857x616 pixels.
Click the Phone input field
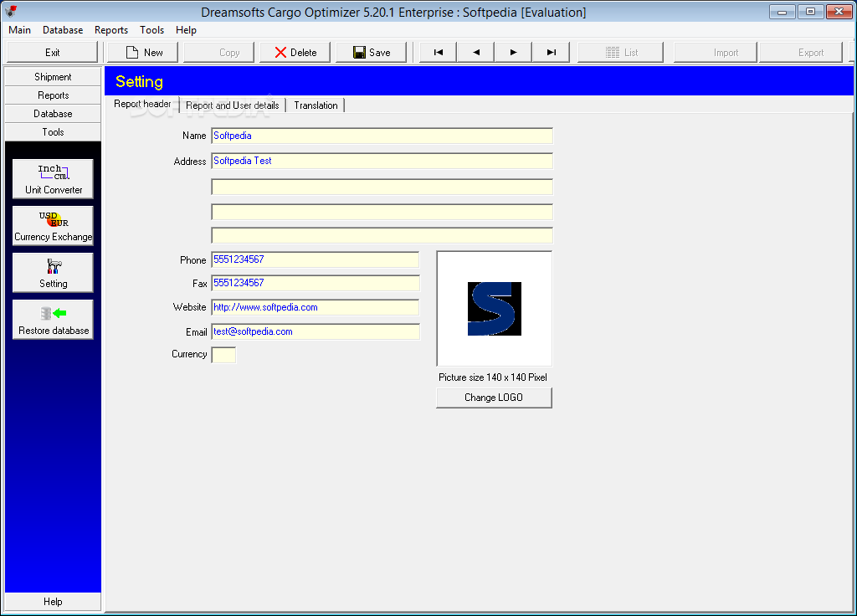pyautogui.click(x=315, y=259)
